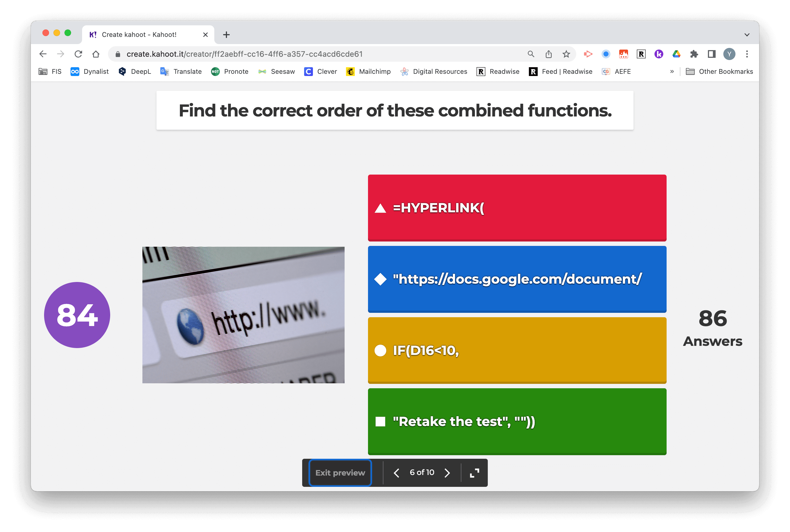
Task: Click the circle shape icon on yellow option
Action: tap(381, 350)
